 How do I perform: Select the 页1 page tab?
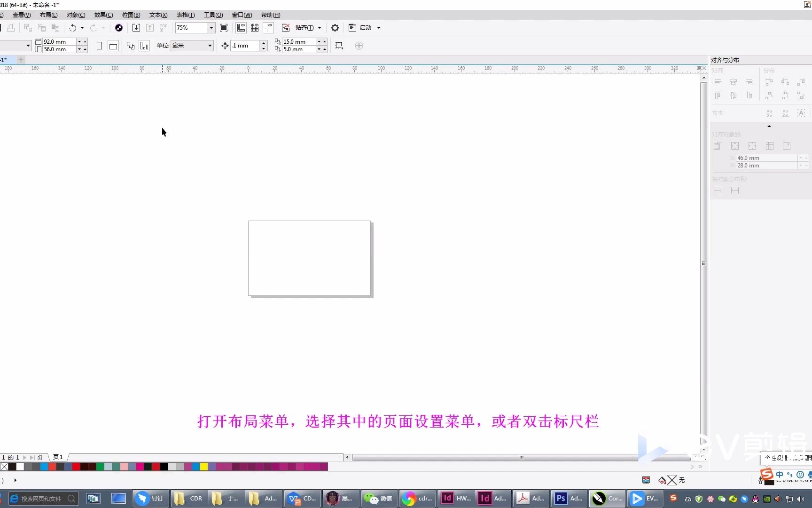[x=57, y=457]
